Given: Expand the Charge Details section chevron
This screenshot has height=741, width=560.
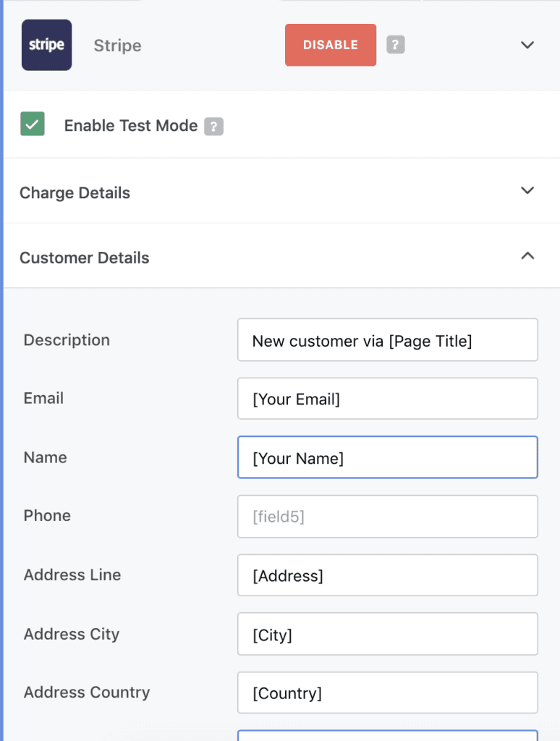Looking at the screenshot, I should 527,190.
